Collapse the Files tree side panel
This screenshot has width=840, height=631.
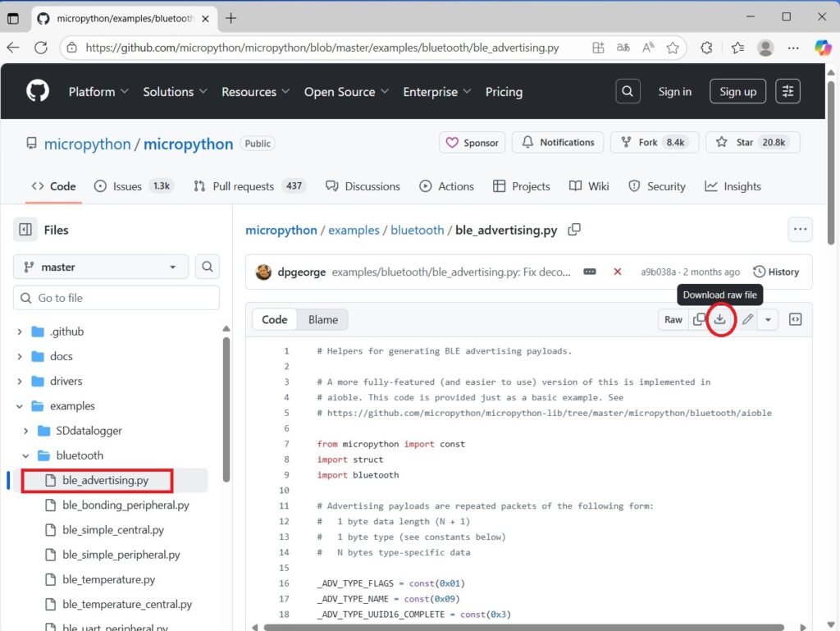25,230
